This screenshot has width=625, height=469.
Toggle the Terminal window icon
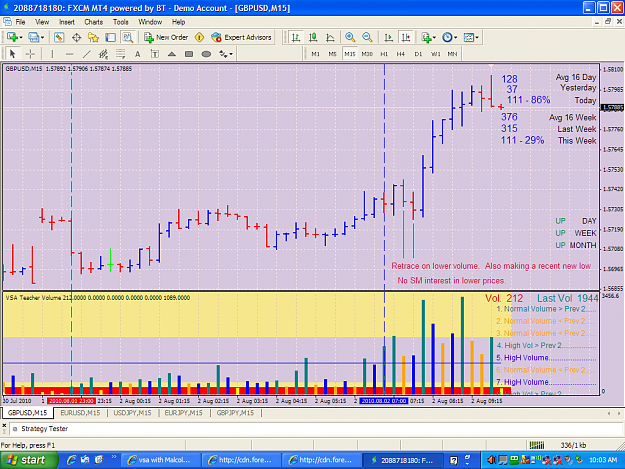[110, 37]
